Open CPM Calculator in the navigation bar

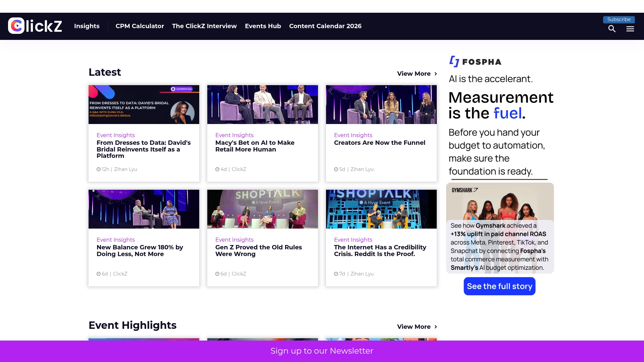click(x=140, y=26)
